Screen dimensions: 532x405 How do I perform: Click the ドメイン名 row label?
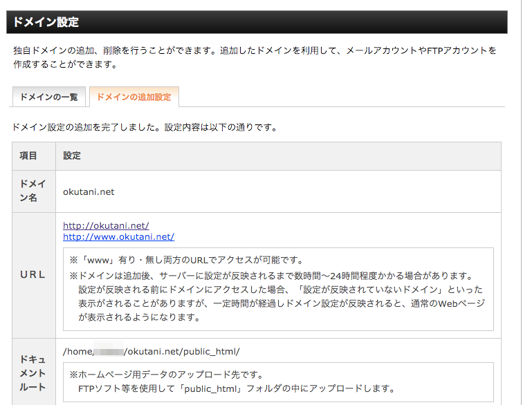(33, 191)
